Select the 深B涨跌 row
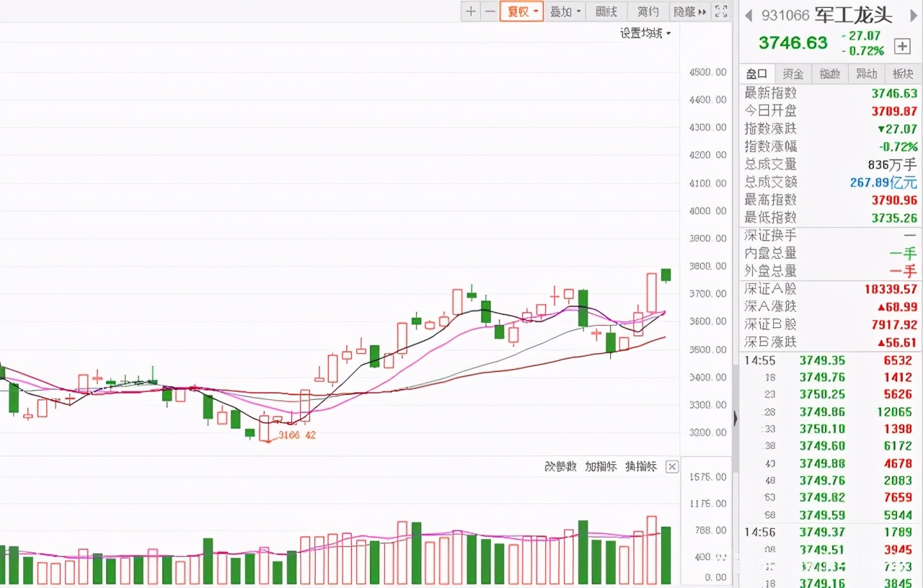923x588 pixels. pyautogui.click(x=831, y=342)
